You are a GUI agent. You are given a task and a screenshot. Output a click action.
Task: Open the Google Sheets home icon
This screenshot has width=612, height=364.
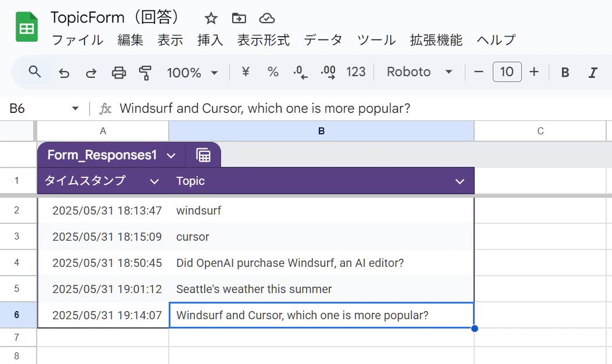(x=27, y=27)
